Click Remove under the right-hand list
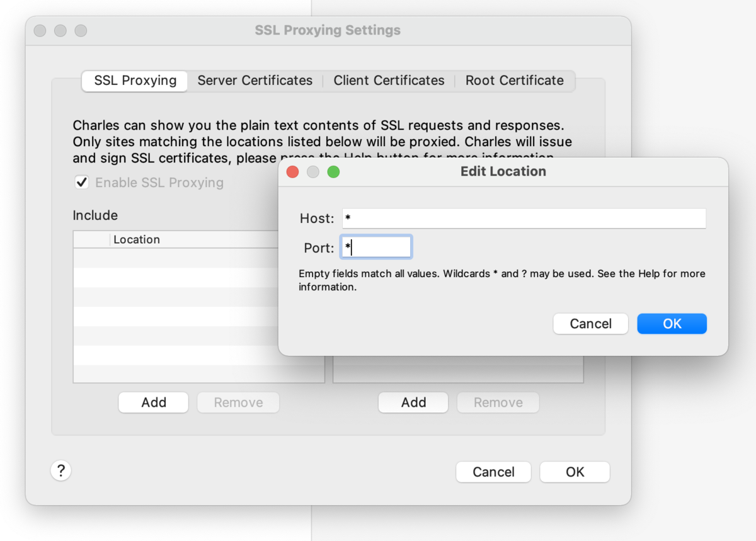The image size is (756, 541). point(498,402)
